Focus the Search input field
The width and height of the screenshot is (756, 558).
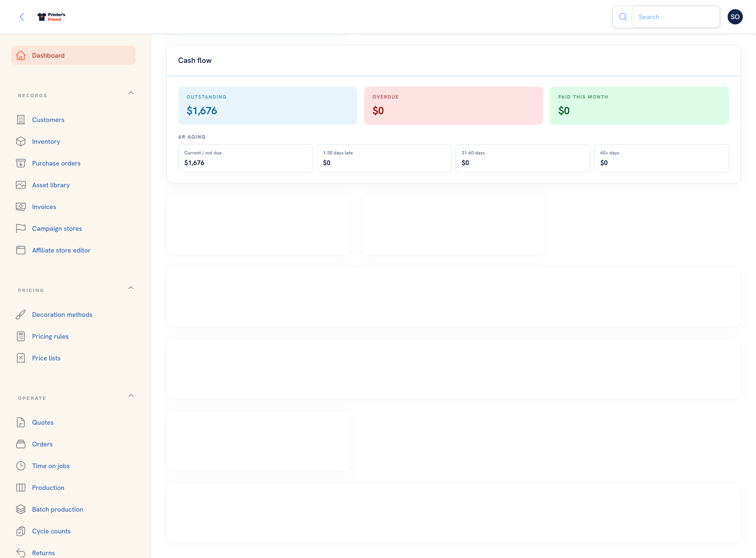click(x=675, y=17)
